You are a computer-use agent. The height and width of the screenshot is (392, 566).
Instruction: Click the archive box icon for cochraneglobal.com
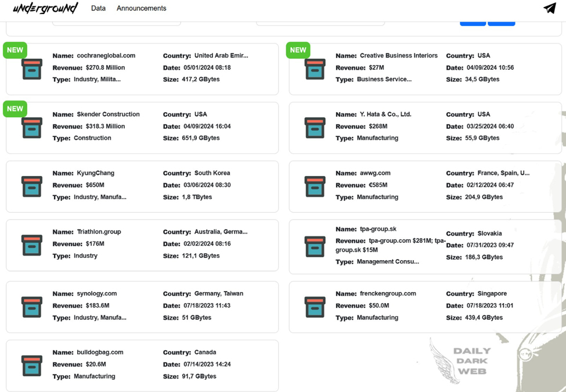pos(32,69)
